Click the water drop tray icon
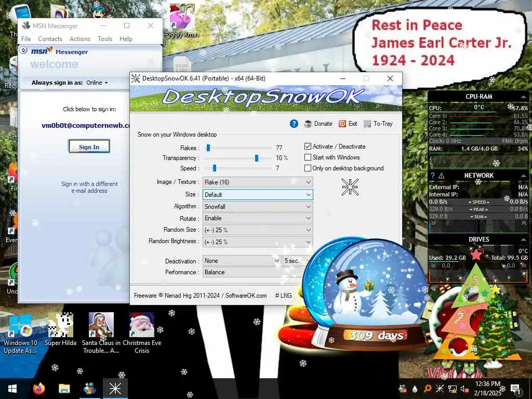The height and width of the screenshot is (399, 532). pyautogui.click(x=415, y=389)
